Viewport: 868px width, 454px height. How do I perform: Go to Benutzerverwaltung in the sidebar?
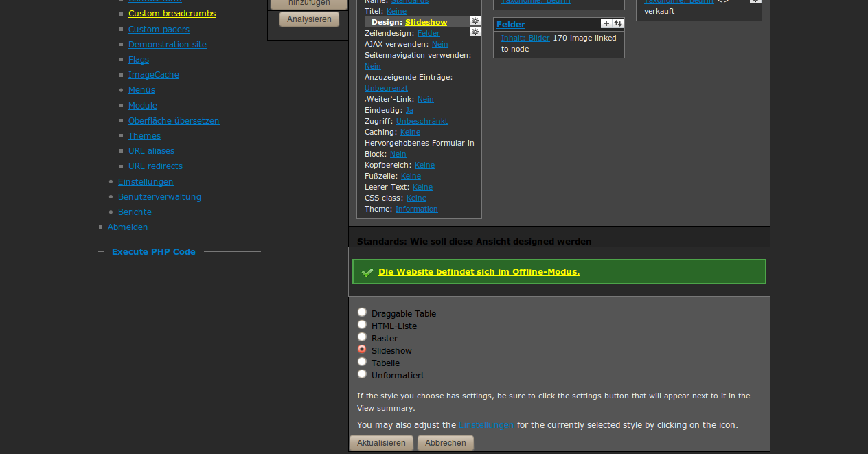coord(159,197)
